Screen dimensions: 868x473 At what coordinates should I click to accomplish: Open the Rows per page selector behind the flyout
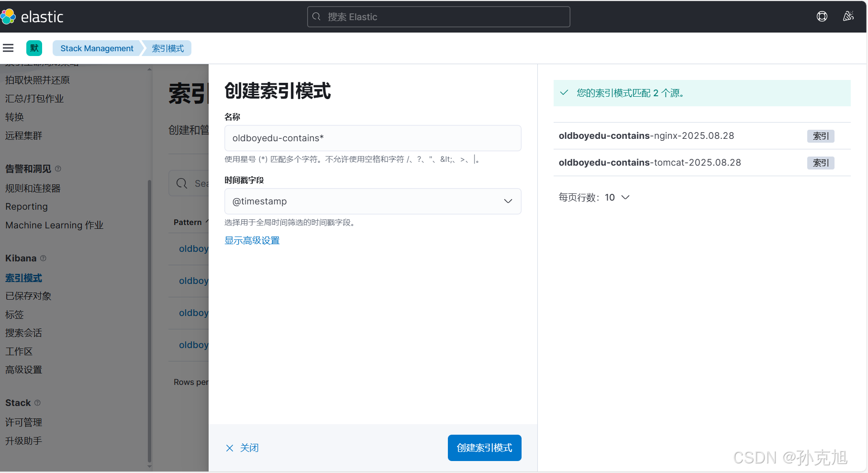[x=191, y=382]
